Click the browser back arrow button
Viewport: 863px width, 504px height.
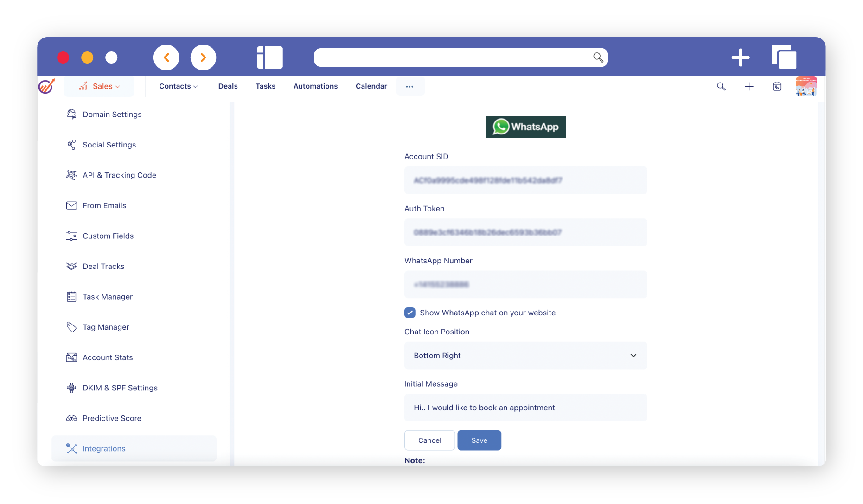pyautogui.click(x=166, y=57)
